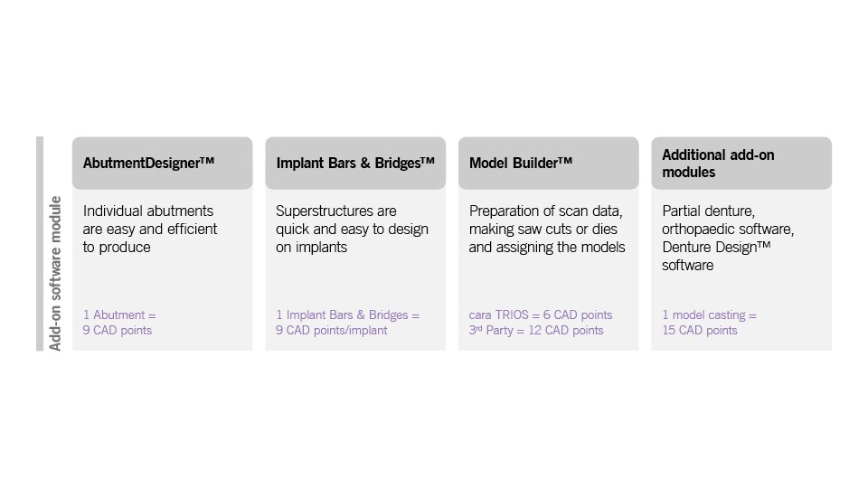
Task: Click the vertical "Add-on software module" label
Action: [x=56, y=273]
